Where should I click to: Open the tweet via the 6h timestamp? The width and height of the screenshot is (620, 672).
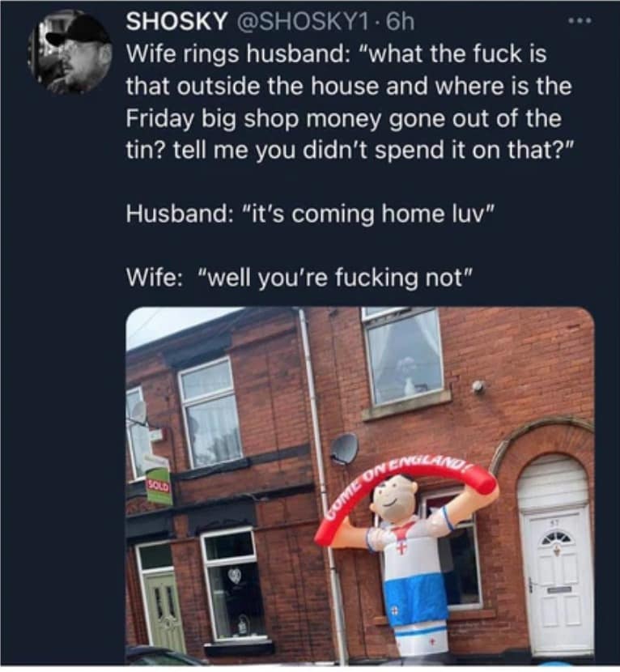click(401, 21)
